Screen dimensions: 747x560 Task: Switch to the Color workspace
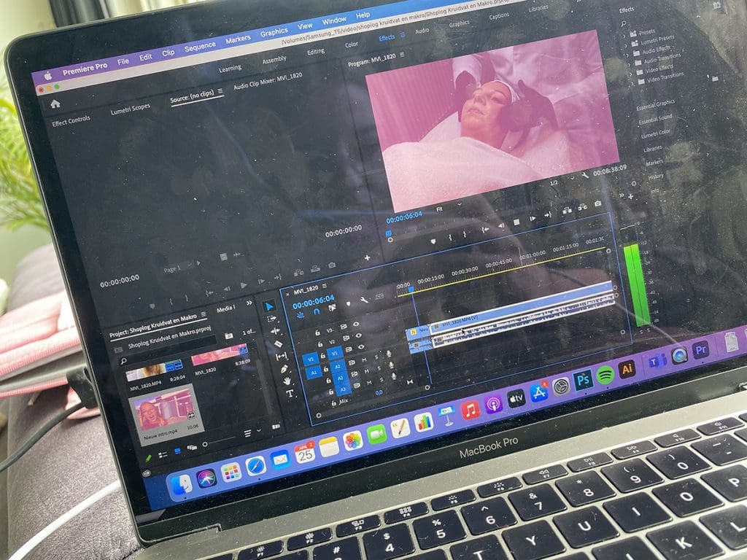pos(352,46)
